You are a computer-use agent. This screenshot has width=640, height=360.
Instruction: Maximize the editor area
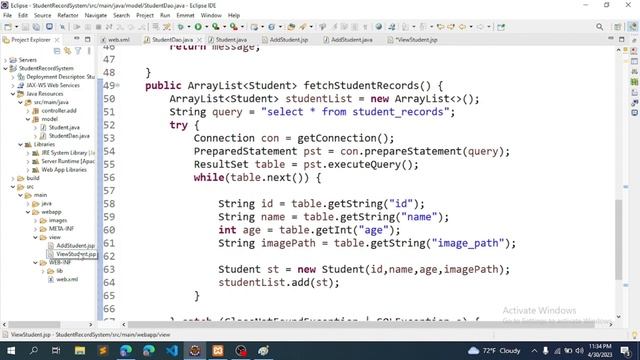pos(622,39)
